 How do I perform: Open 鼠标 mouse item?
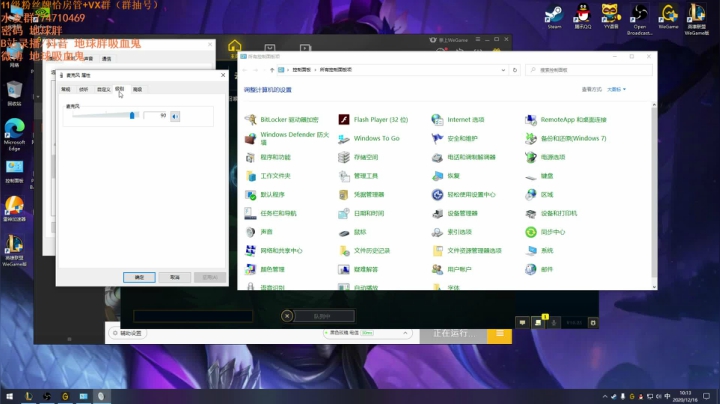pos(352,232)
